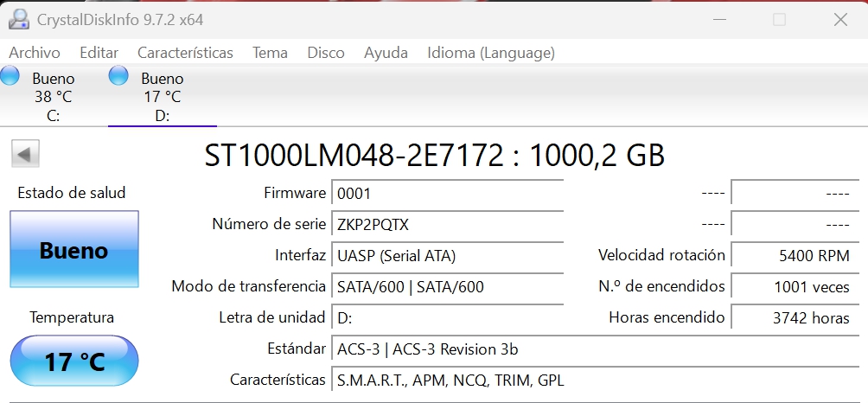Click the blue status orb for drive D:

click(118, 75)
